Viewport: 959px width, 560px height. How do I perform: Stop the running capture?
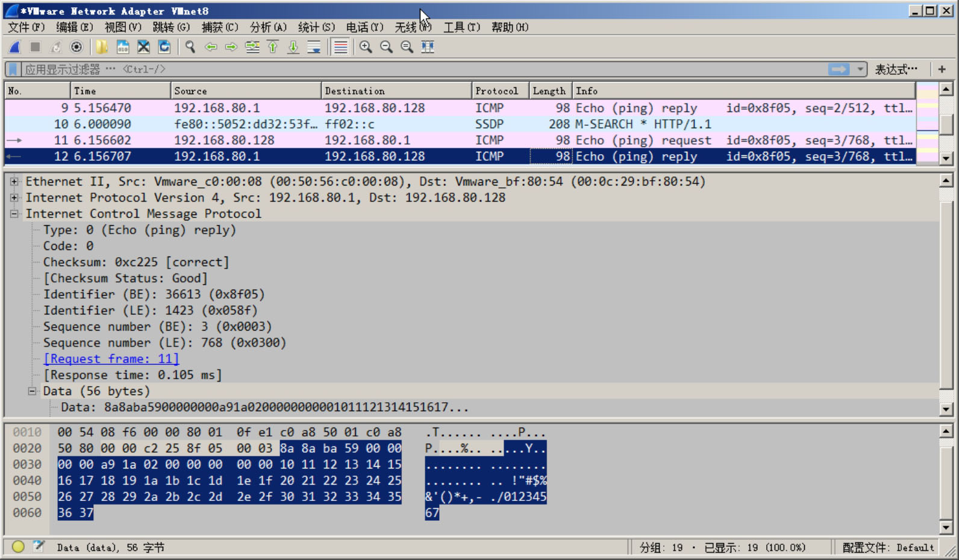click(x=35, y=47)
